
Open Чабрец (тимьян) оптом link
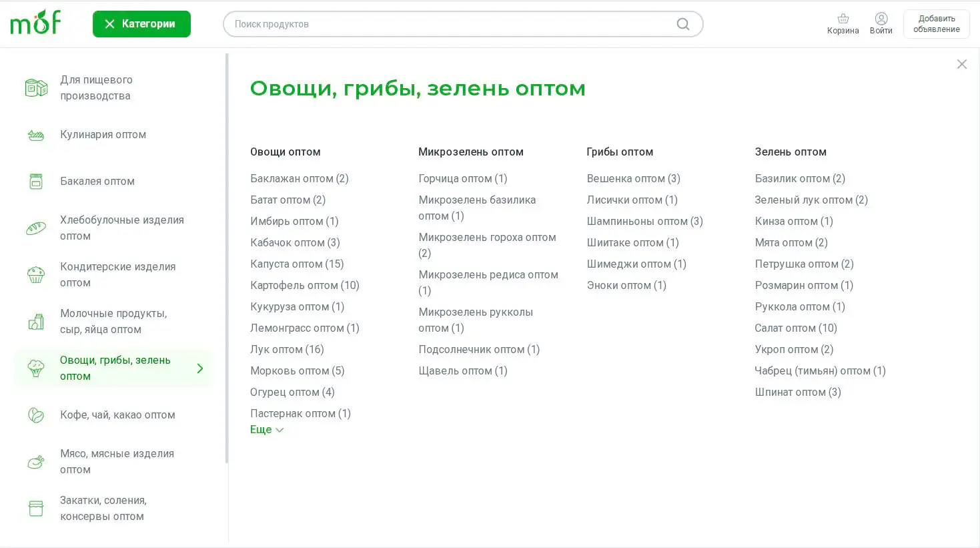pos(820,370)
